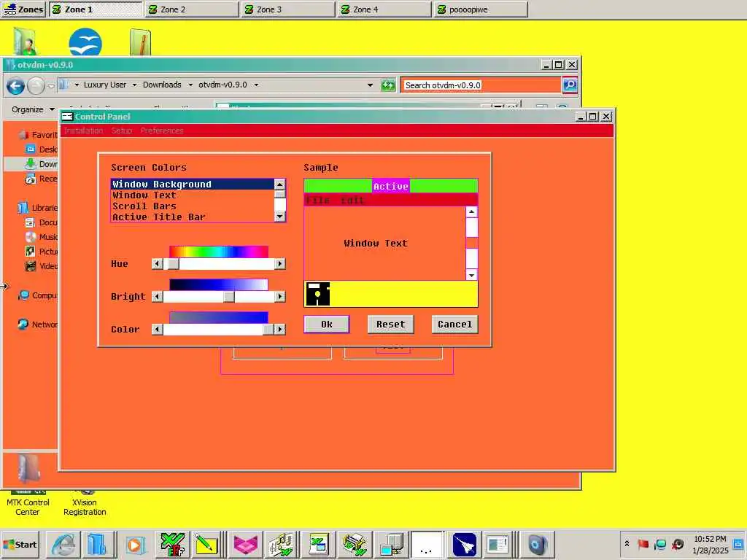Select Window Text in Screen Colors list

point(193,195)
